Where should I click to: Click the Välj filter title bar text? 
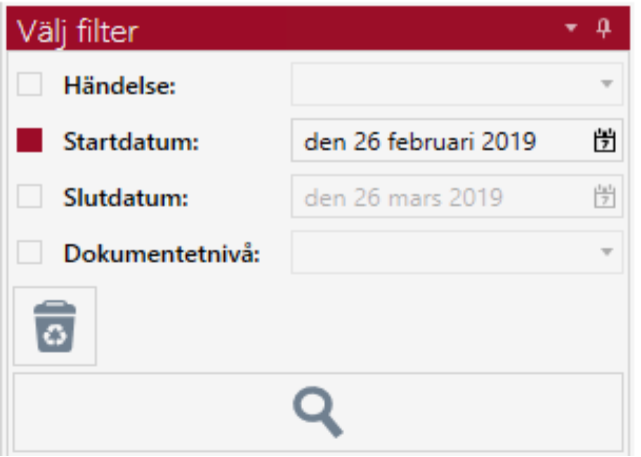77,31
